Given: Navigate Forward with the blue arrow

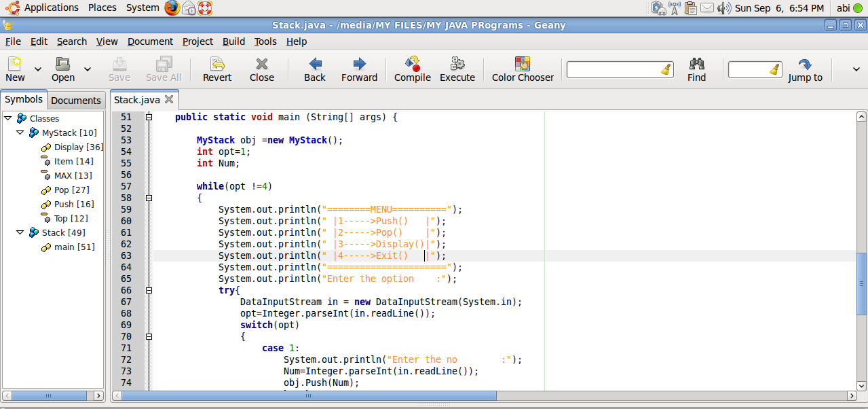Looking at the screenshot, I should (x=360, y=64).
